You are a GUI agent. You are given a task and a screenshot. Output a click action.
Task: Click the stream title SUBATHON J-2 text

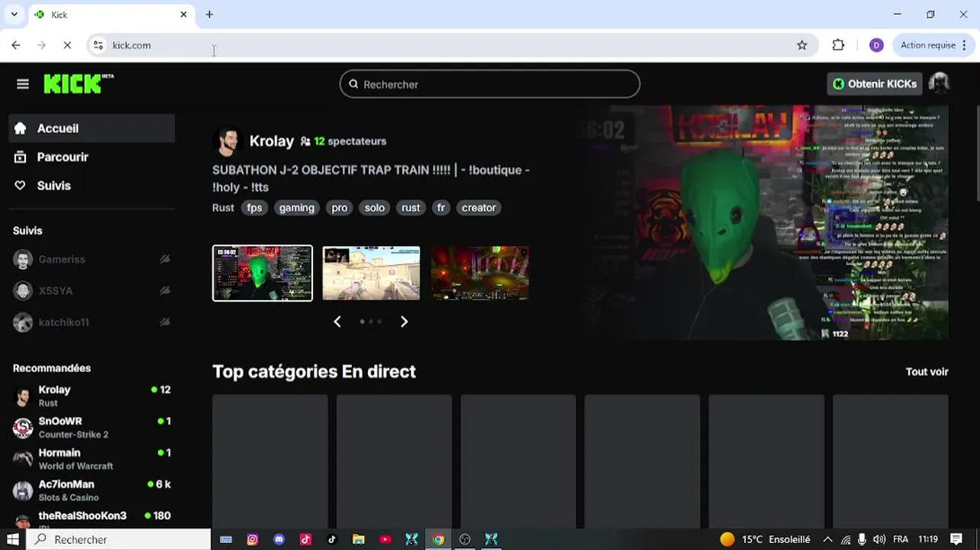point(371,178)
